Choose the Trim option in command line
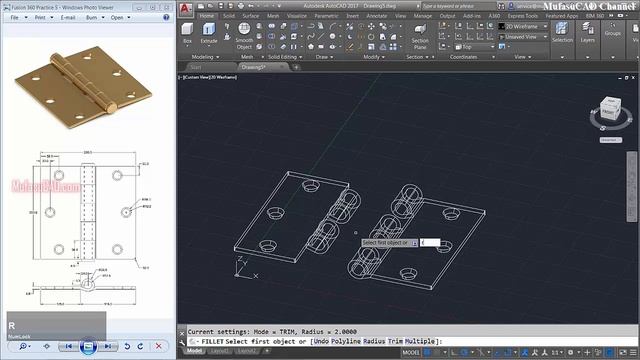 [395, 341]
